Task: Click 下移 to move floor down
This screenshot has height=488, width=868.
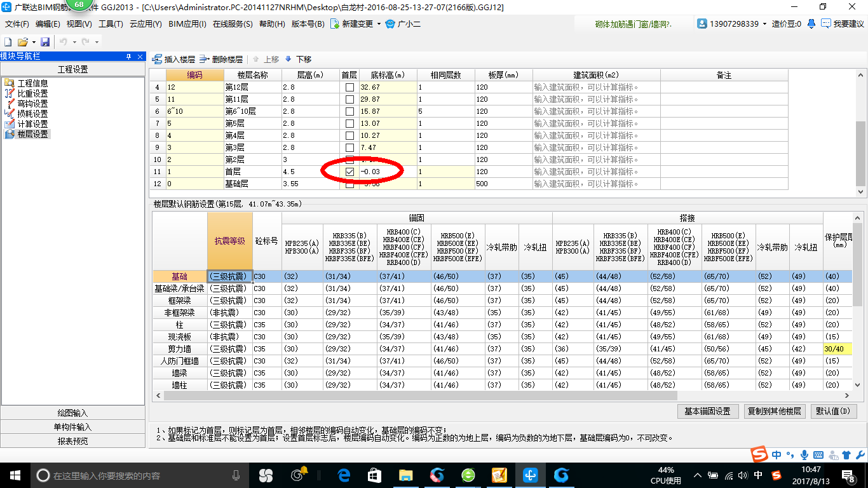Action: 298,59
